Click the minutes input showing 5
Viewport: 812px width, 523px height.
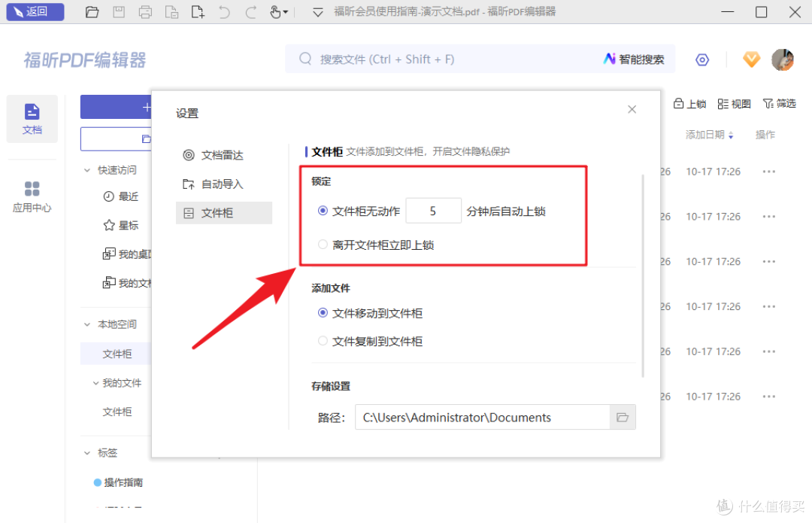coord(434,211)
